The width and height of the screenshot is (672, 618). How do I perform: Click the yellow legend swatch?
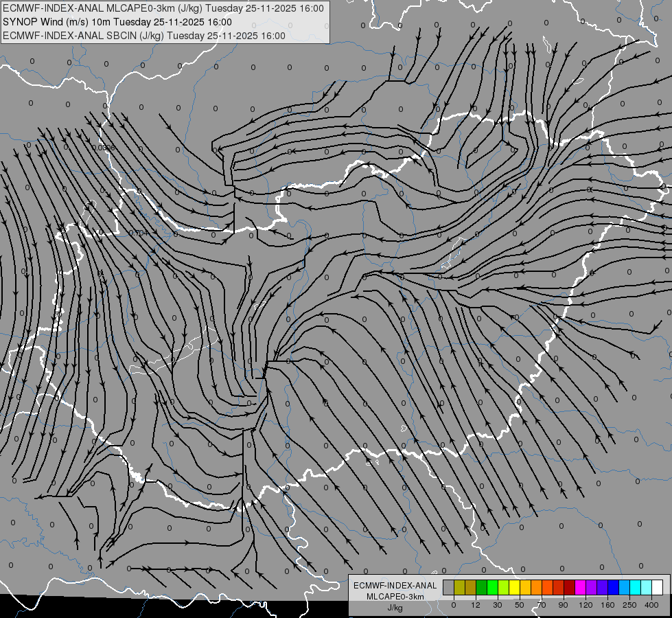[515, 587]
